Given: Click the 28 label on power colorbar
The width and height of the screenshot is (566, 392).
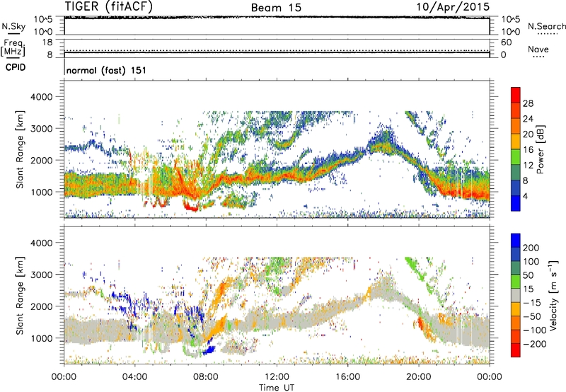Looking at the screenshot, I should click(528, 103).
